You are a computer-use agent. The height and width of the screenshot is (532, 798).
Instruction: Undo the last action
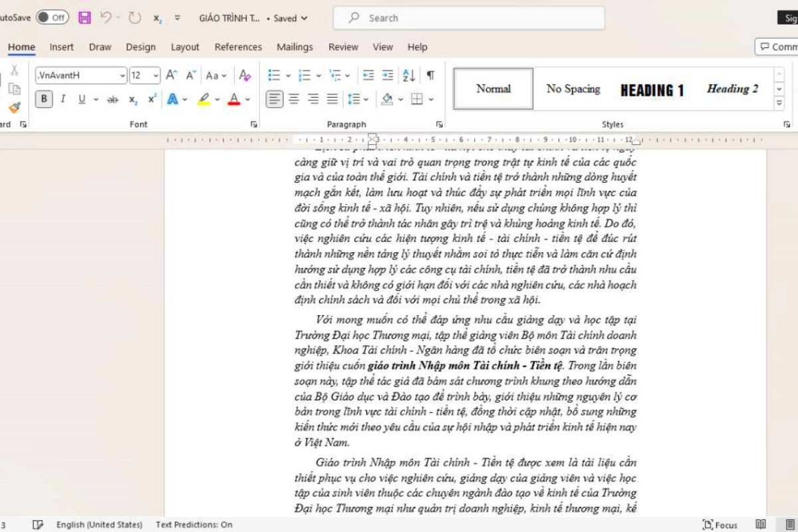coord(106,18)
